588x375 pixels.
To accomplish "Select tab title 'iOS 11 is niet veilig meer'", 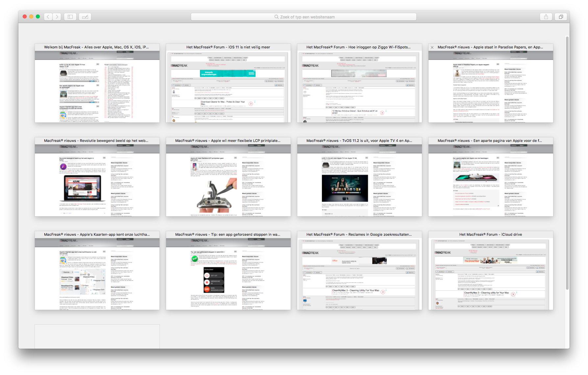I will coord(228,47).
